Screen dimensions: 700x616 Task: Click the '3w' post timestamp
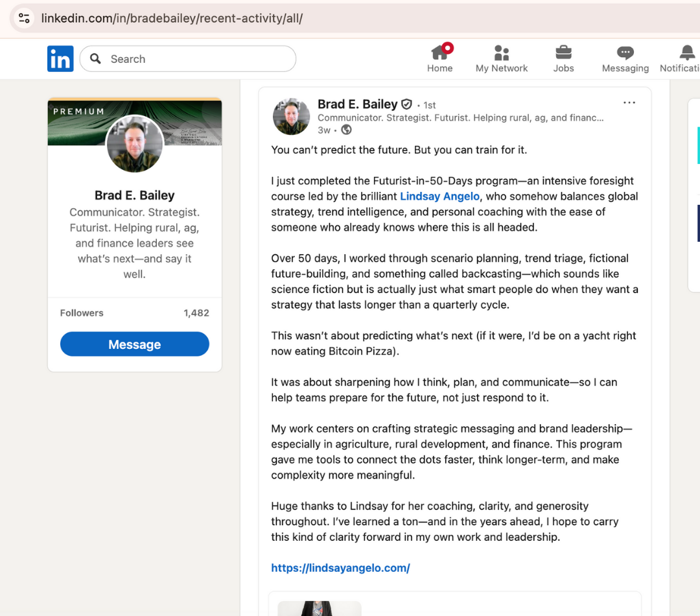point(323,130)
